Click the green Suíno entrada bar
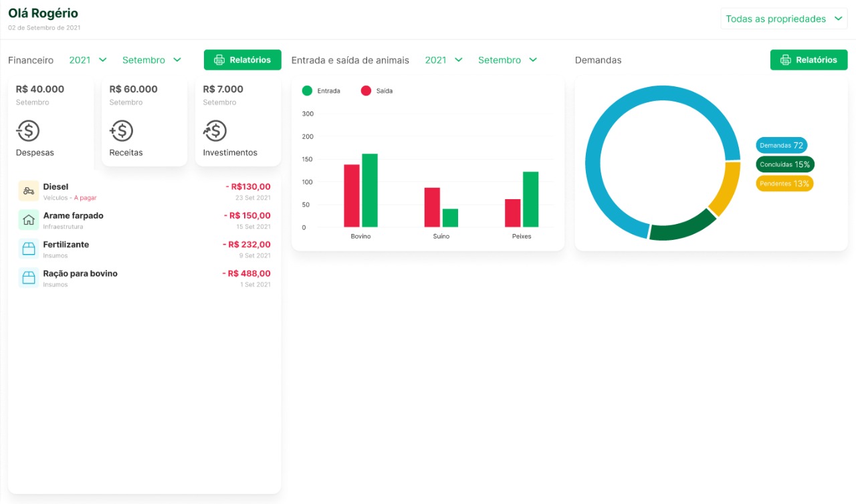This screenshot has width=856, height=504. click(450, 218)
